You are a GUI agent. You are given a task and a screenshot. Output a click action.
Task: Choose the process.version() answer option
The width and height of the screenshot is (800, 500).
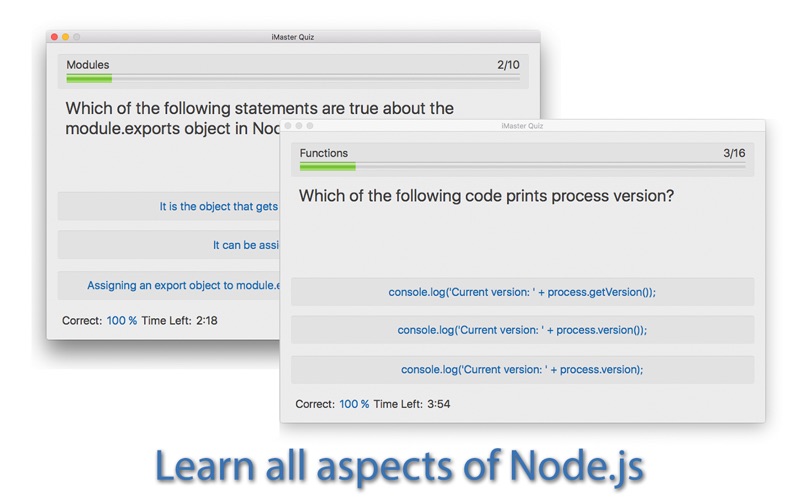pos(522,330)
